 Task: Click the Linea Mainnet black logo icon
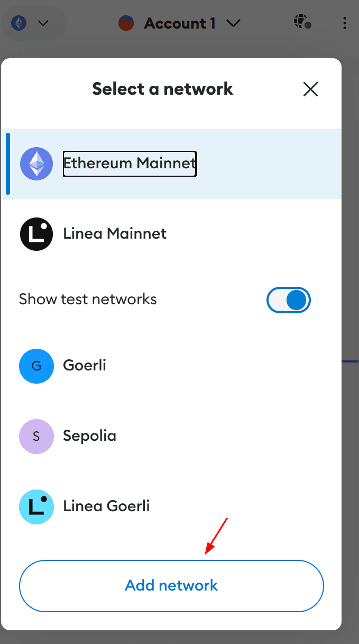[x=36, y=234]
